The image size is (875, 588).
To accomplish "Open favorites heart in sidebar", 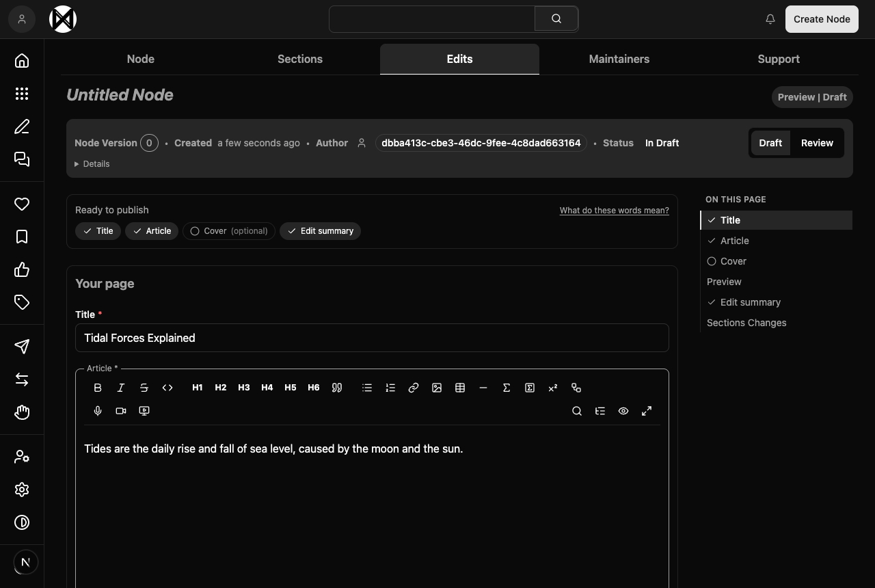I will tap(22, 204).
